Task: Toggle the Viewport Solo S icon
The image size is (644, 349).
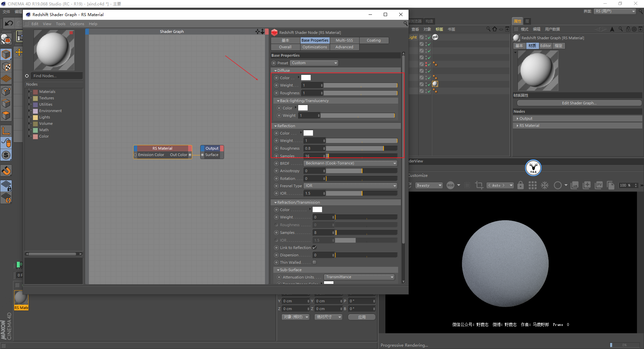Action: (x=6, y=155)
